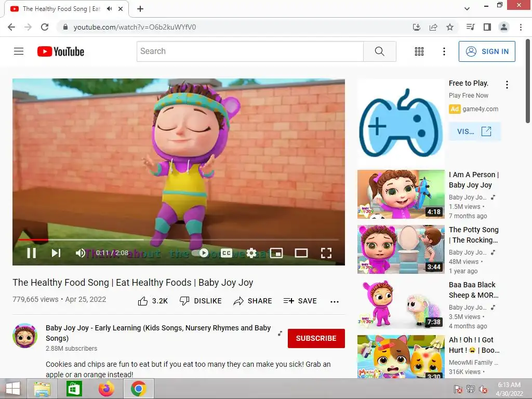Open the tab search chevron

467,9
